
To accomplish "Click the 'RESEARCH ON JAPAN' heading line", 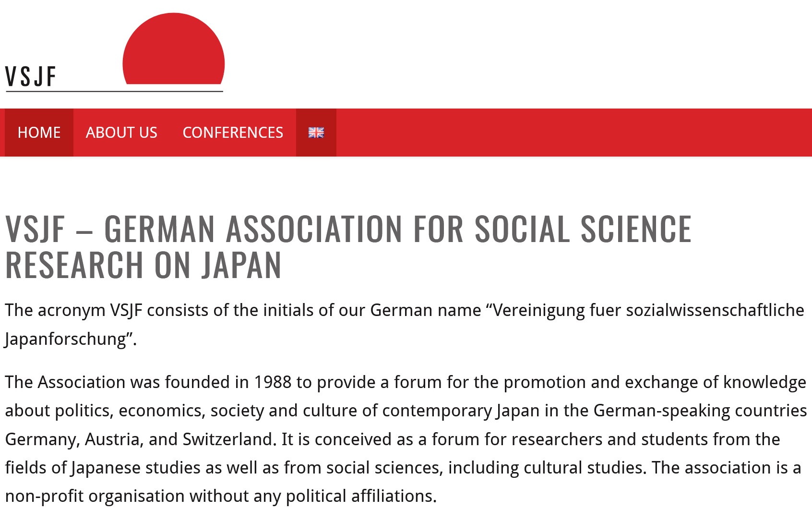I will pos(143,265).
